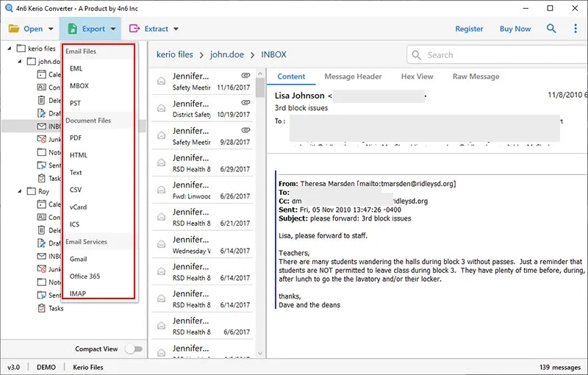Open District Safety email dated 10/19/2017

point(203,109)
